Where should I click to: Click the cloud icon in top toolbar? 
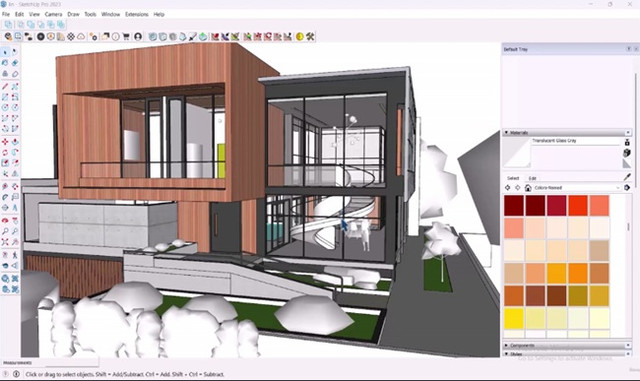coord(81,37)
